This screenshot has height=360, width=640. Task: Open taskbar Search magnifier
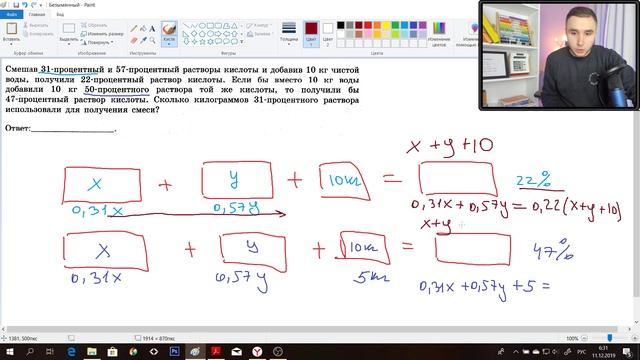pos(30,351)
